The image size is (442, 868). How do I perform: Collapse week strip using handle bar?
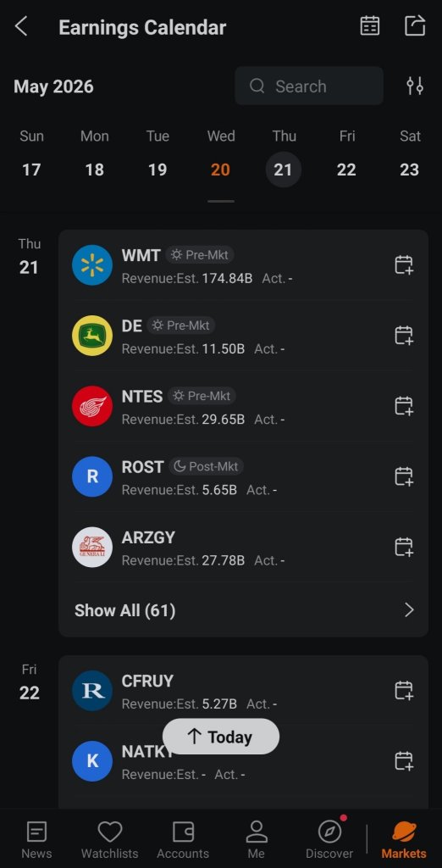[221, 202]
